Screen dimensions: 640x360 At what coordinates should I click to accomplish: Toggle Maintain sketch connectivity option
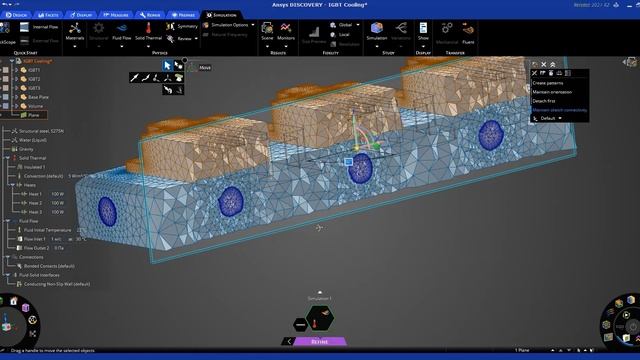(x=559, y=110)
